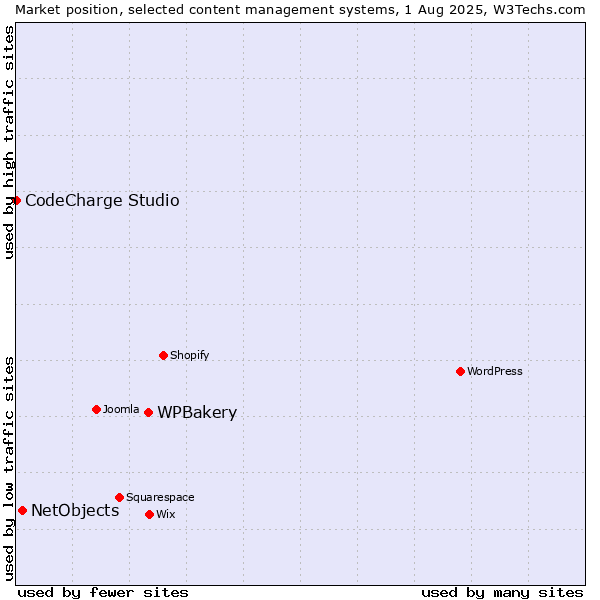
Task: Click the Squarespace red data point
Action: (119, 497)
